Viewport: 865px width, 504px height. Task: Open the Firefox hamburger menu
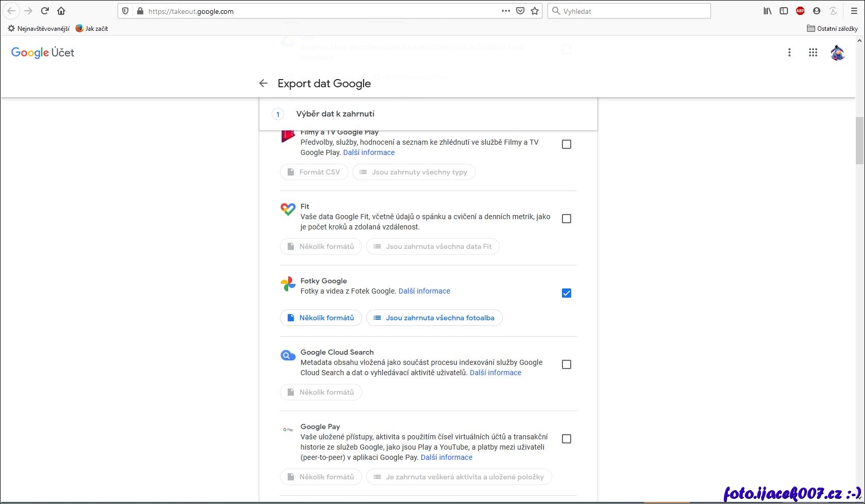(x=854, y=11)
